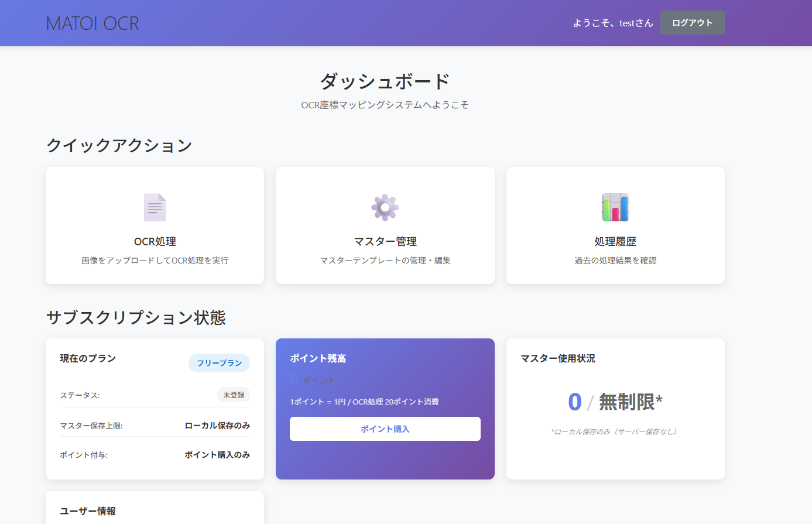This screenshot has width=812, height=524.
Task: Open the OCR処理 quick action card
Action: (154, 225)
